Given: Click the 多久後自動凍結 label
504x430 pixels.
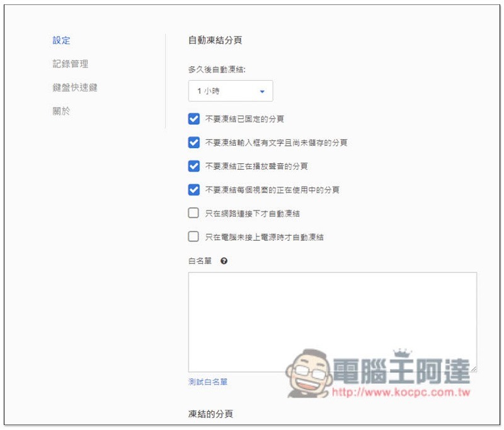Looking at the screenshot, I should pyautogui.click(x=216, y=69).
